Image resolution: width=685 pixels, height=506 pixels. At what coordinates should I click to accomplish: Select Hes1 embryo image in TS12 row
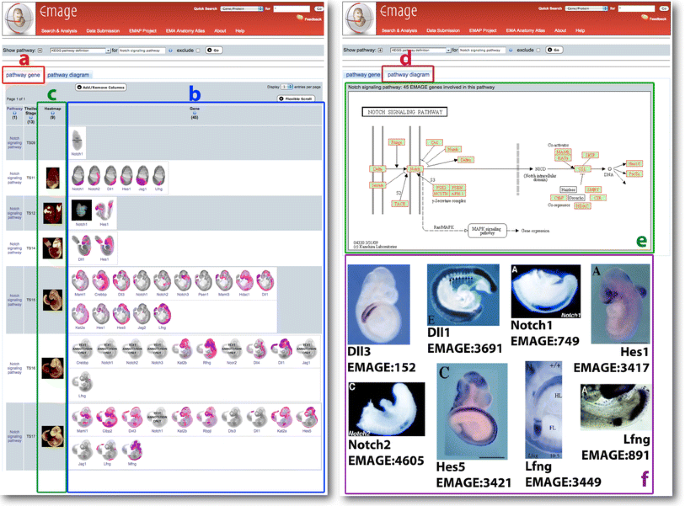tap(104, 211)
